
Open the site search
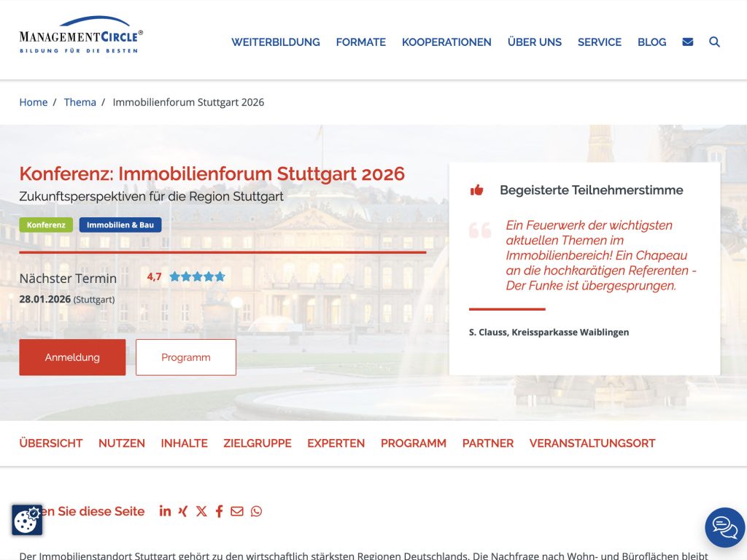pos(714,42)
